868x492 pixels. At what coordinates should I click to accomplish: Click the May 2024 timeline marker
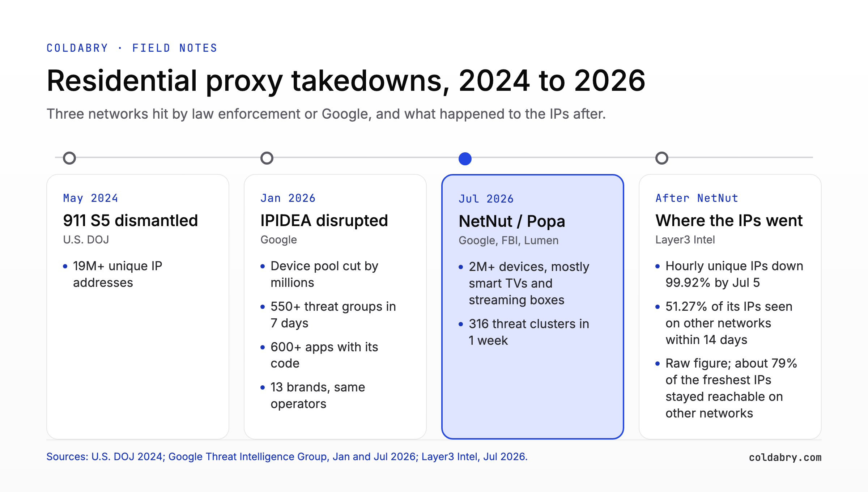click(x=69, y=158)
